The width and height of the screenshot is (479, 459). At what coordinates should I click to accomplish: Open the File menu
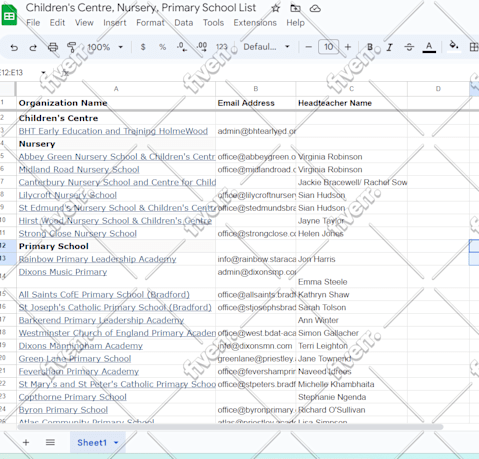pos(33,23)
